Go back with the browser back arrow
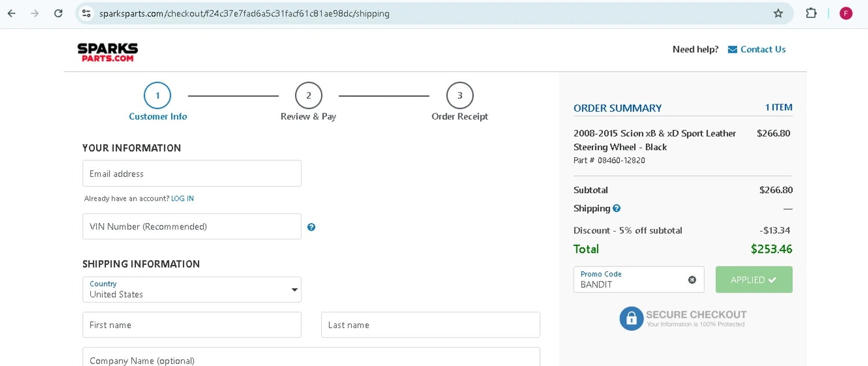868x366 pixels. click(12, 13)
